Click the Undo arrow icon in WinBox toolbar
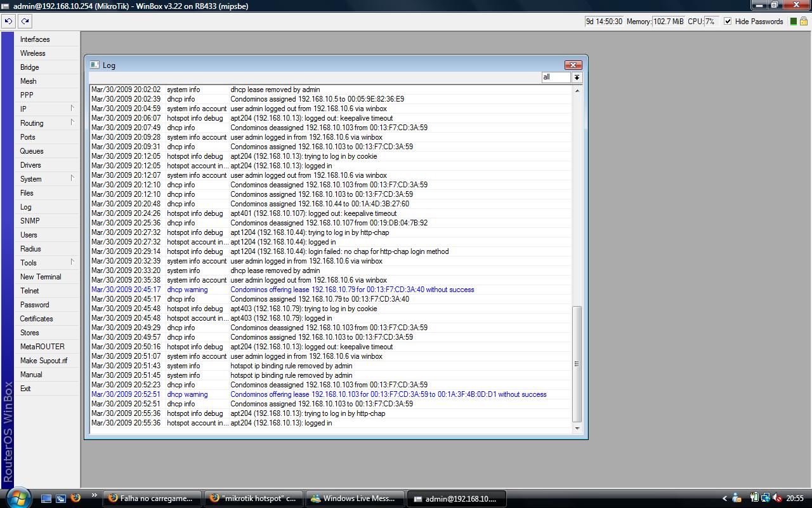The image size is (812, 508). pos(8,21)
